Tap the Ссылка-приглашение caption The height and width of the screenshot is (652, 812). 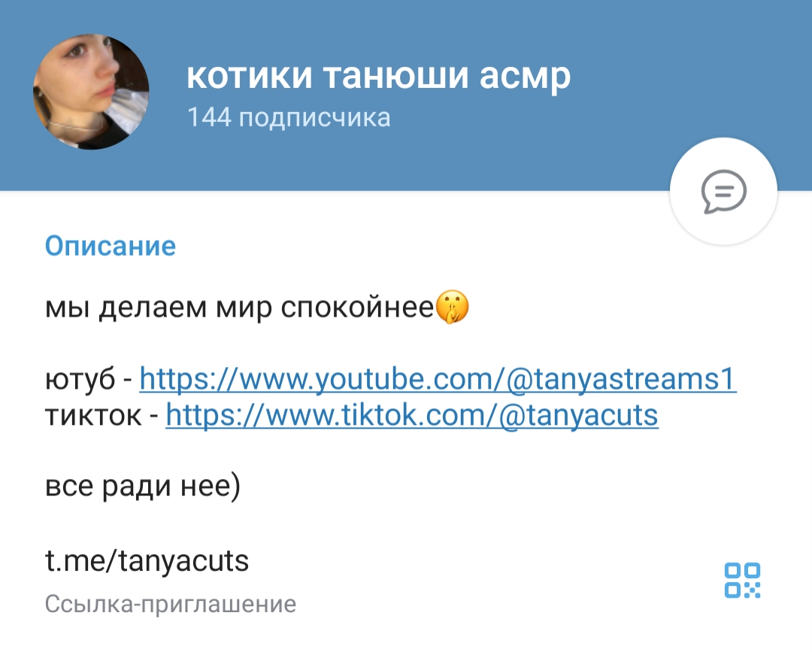(x=171, y=605)
